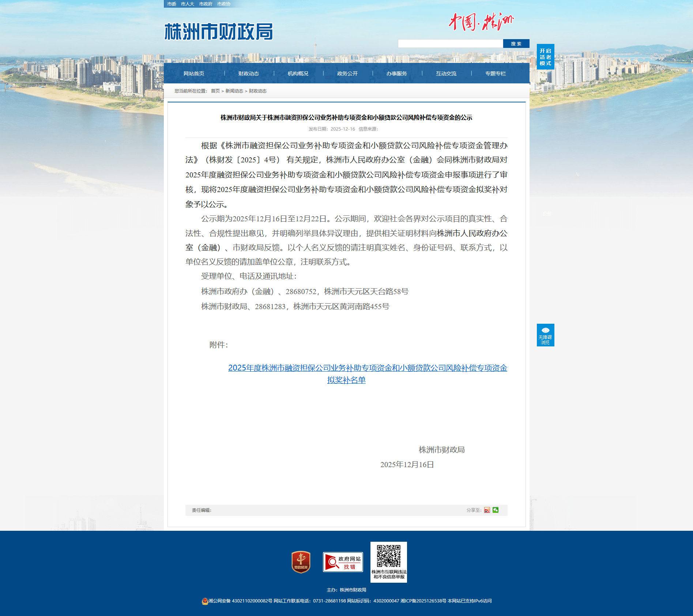Open the 2025 attachment list link
693x616 pixels.
click(368, 368)
